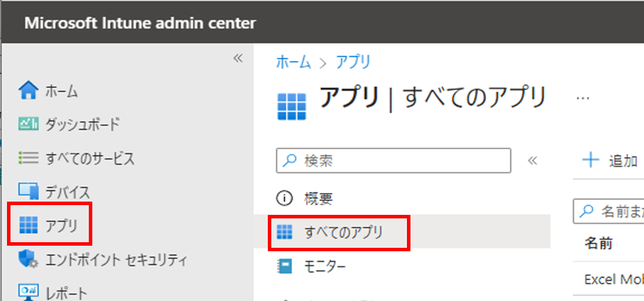The height and width of the screenshot is (301, 644).
Task: Click the Reports icon in sidebar
Action: tap(29, 291)
